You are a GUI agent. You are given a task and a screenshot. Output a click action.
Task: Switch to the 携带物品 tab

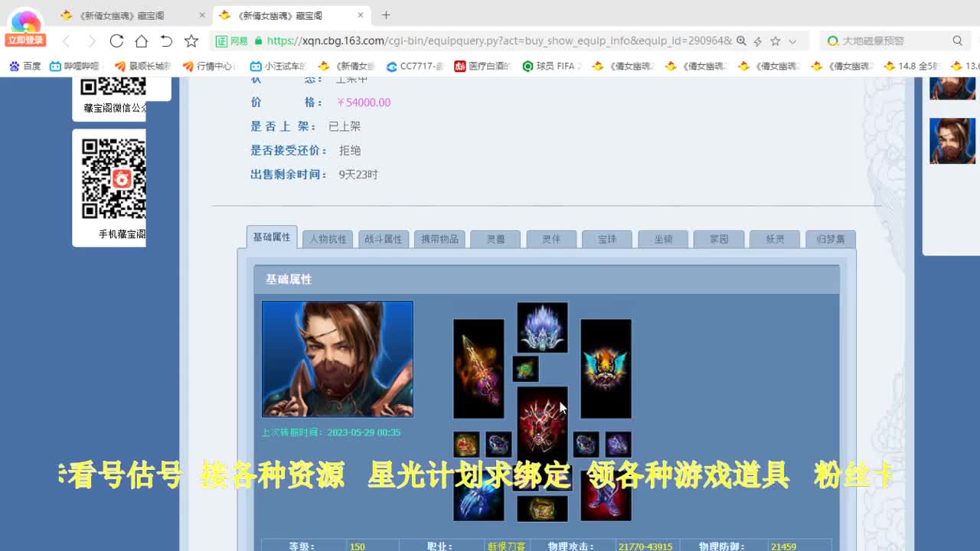[439, 238]
